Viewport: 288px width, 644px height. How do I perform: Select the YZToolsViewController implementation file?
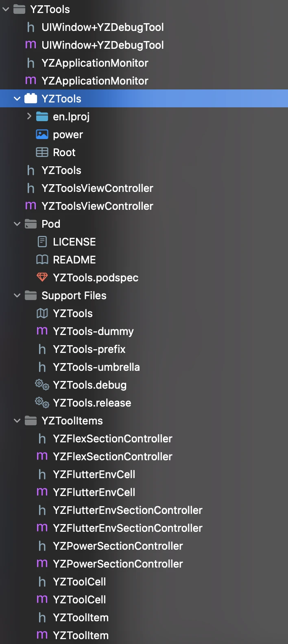97,206
